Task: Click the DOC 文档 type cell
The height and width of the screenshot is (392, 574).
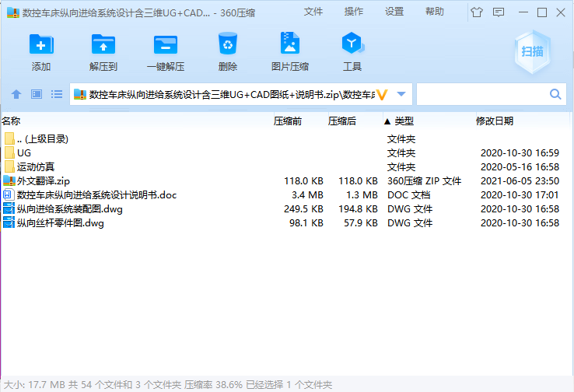Action: (409, 195)
